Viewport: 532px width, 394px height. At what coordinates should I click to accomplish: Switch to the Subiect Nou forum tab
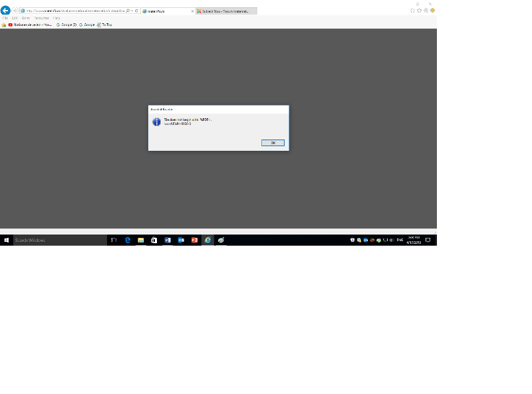[225, 11]
